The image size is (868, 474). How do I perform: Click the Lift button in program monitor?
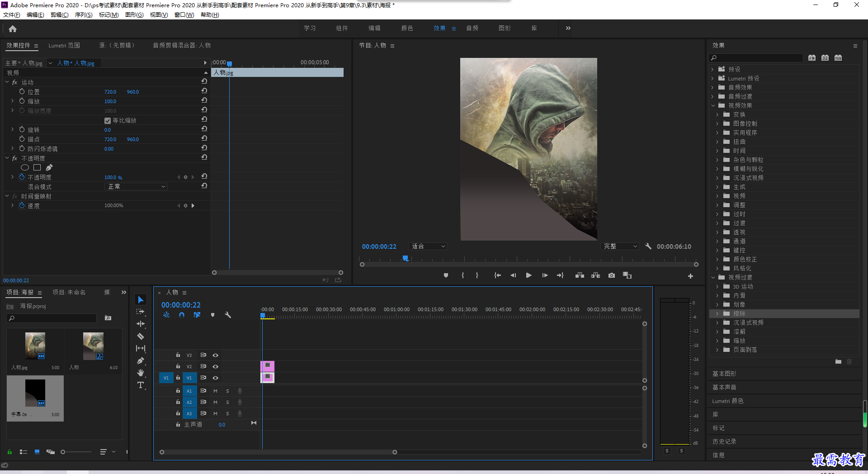click(x=580, y=275)
